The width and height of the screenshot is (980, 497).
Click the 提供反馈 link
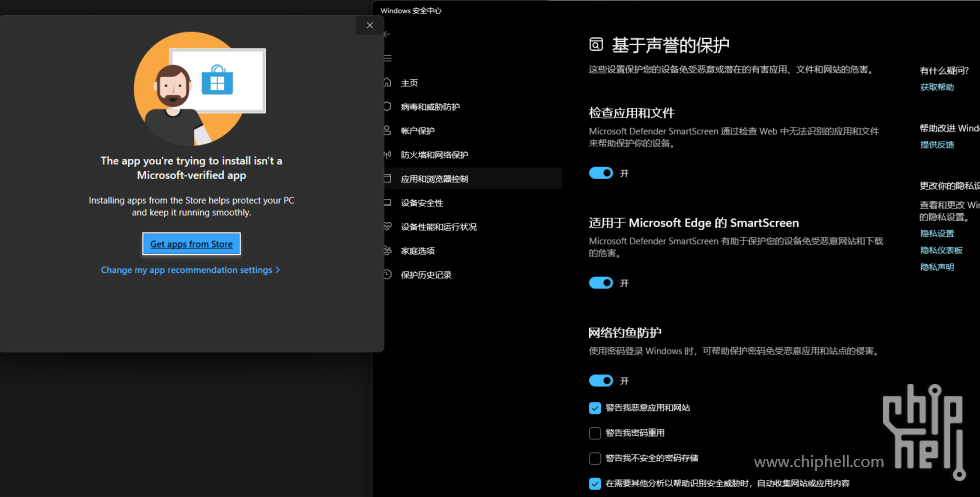[937, 144]
